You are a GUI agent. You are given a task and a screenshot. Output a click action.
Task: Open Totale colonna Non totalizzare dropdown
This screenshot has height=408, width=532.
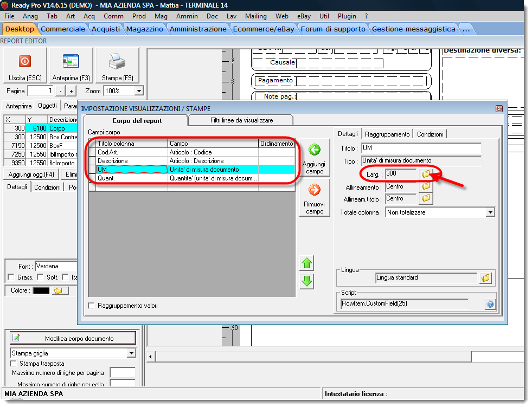point(490,212)
